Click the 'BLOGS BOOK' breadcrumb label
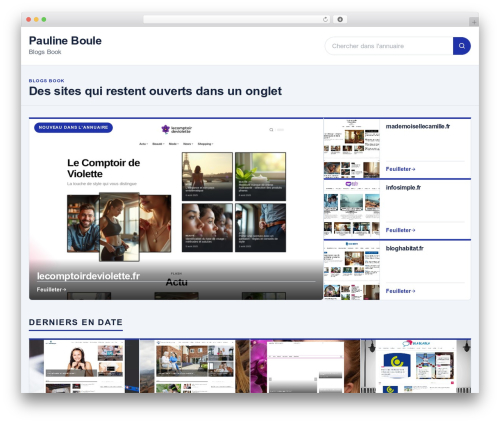 [x=47, y=81]
